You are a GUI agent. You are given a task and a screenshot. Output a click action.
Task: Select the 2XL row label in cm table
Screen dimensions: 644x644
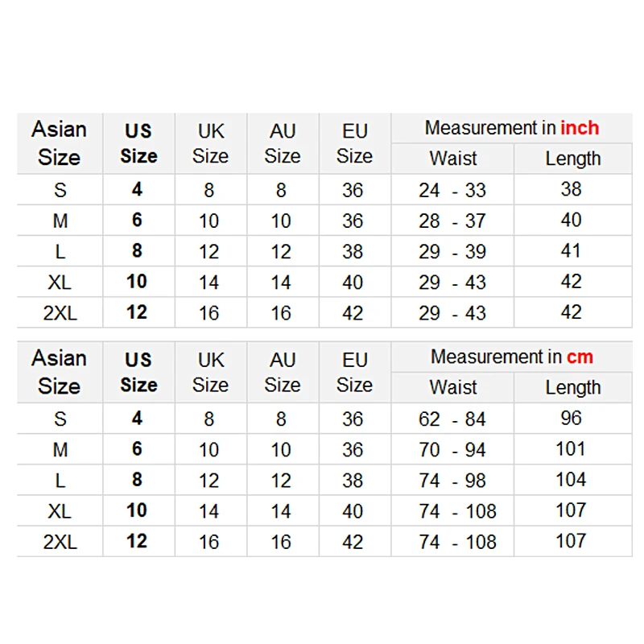[60, 542]
